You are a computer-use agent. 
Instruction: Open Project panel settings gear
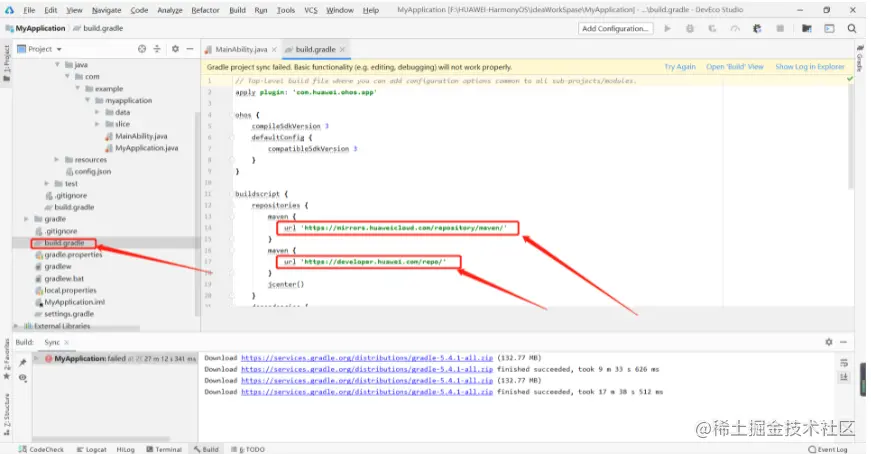[x=175, y=49]
